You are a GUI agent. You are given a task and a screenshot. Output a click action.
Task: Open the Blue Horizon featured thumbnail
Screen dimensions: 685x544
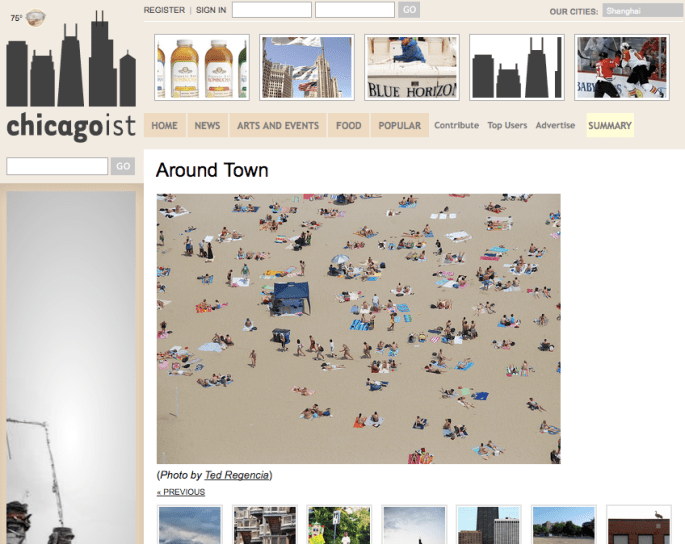coord(411,67)
